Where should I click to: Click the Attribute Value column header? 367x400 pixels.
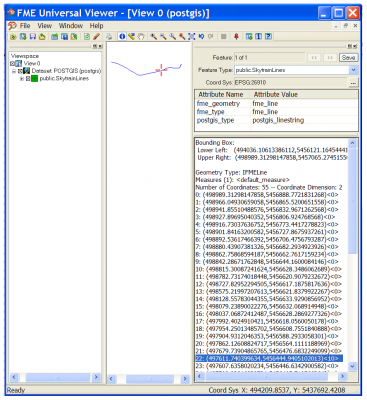304,94
